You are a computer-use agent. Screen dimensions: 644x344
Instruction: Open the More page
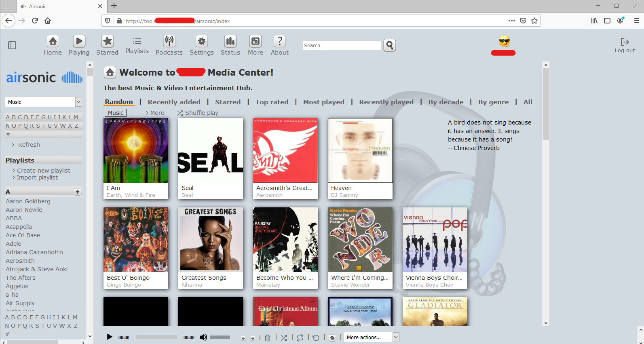[x=255, y=41]
